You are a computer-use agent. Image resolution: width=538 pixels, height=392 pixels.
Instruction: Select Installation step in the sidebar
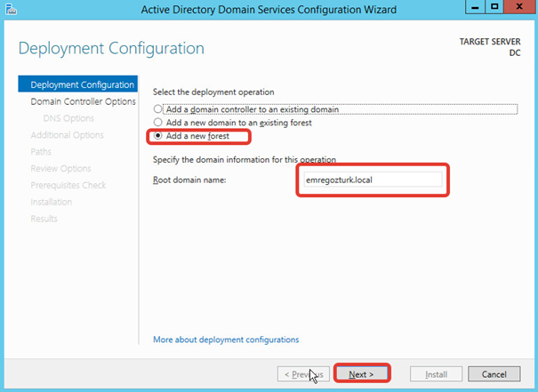51,202
